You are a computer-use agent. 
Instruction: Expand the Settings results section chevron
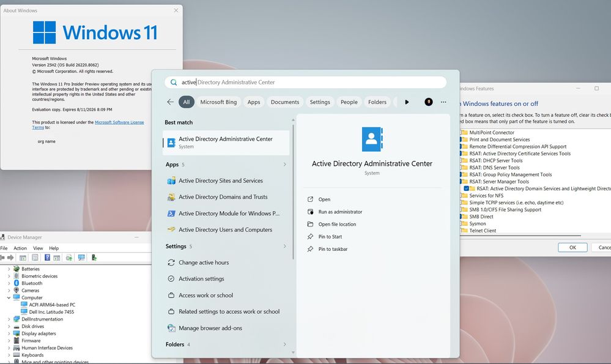click(x=285, y=247)
